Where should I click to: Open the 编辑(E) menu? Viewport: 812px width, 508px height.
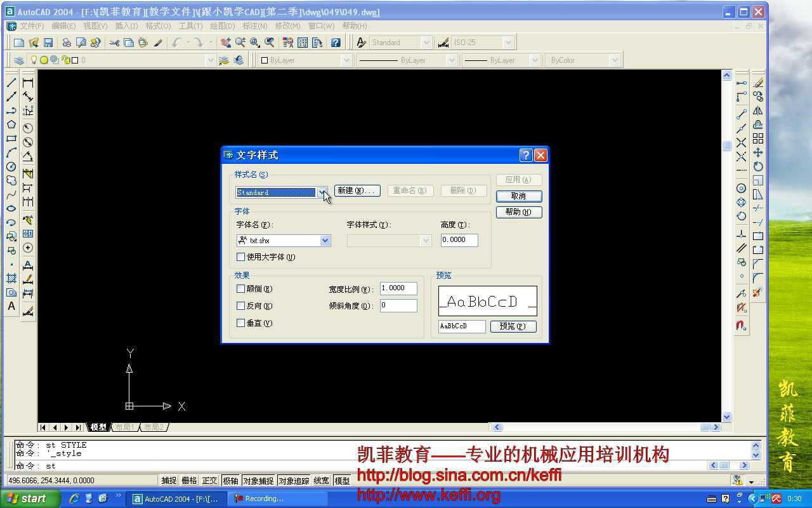tap(63, 26)
